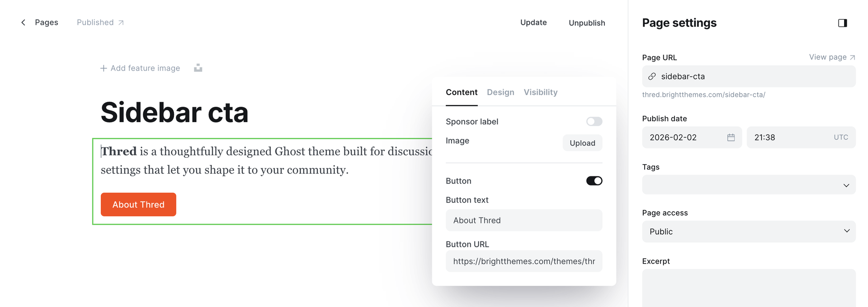Expand the Tags dropdown
Screen dimensions: 868x307
(749, 185)
